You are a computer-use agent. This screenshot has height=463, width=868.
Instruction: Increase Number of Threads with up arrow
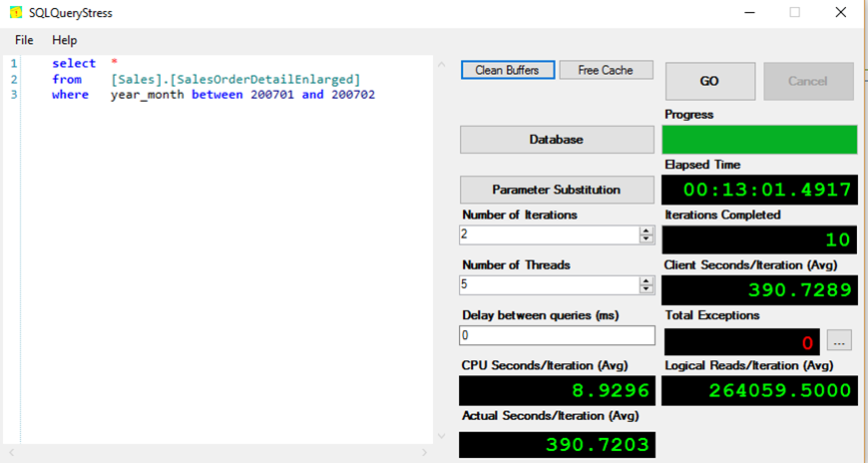click(x=647, y=280)
